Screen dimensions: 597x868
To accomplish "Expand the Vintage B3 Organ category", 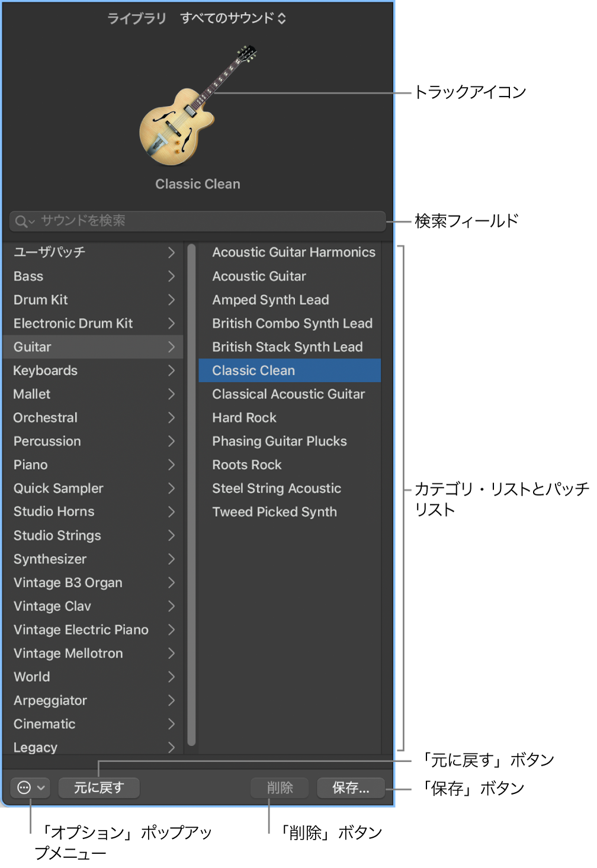I will pos(171,583).
